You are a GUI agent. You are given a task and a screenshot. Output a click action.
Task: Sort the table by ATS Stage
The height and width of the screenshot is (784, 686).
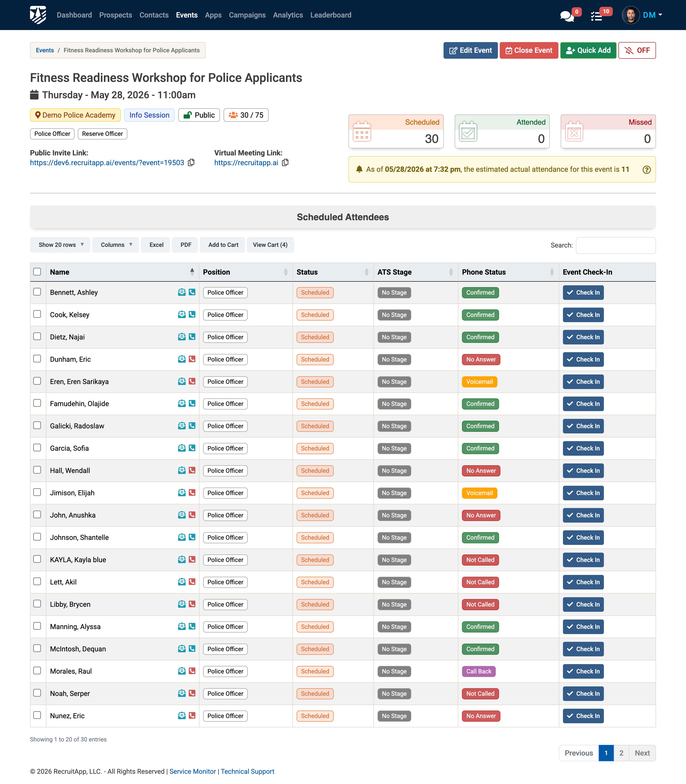pos(416,272)
